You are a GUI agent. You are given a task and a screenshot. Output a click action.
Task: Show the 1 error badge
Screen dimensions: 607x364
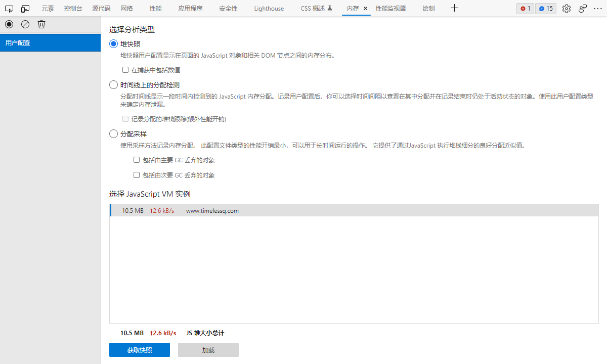point(525,9)
